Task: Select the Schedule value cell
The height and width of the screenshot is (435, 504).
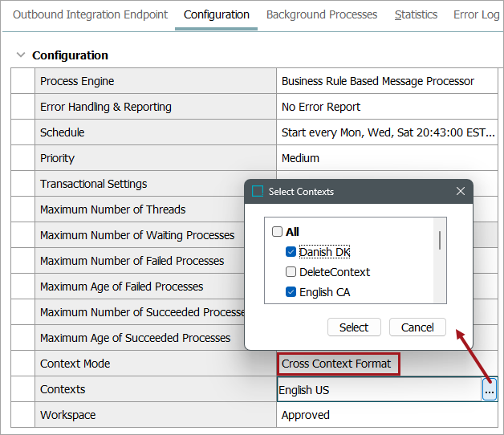Action: (x=388, y=132)
